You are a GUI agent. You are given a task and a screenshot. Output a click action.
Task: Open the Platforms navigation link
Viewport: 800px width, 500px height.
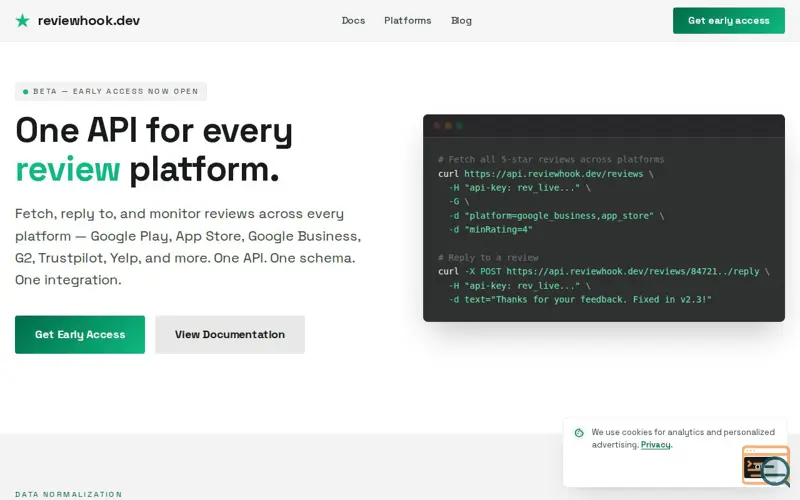tap(408, 20)
